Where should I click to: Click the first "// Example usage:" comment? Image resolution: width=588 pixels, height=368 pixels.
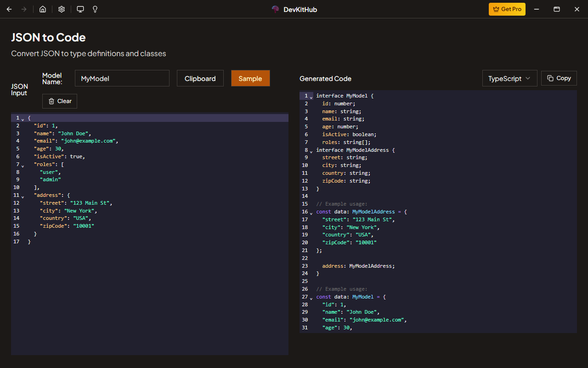tap(342, 204)
